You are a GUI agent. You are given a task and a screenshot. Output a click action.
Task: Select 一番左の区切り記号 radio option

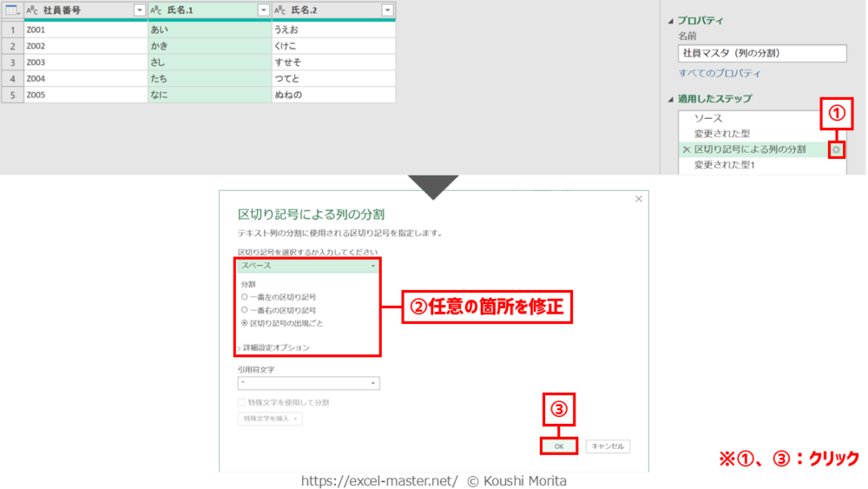coord(245,297)
